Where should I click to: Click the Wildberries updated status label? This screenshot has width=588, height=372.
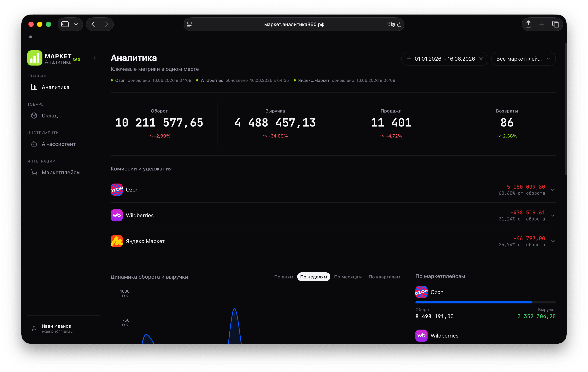(242, 80)
